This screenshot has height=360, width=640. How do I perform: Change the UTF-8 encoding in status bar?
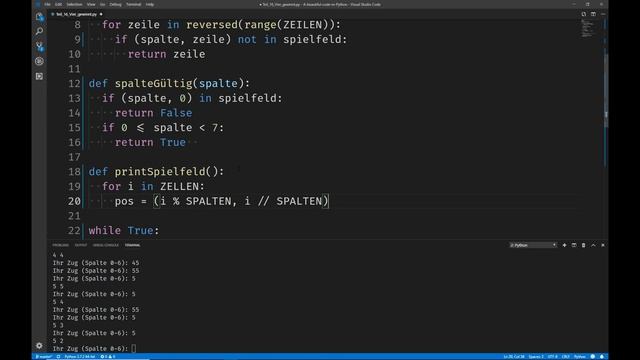point(552,357)
